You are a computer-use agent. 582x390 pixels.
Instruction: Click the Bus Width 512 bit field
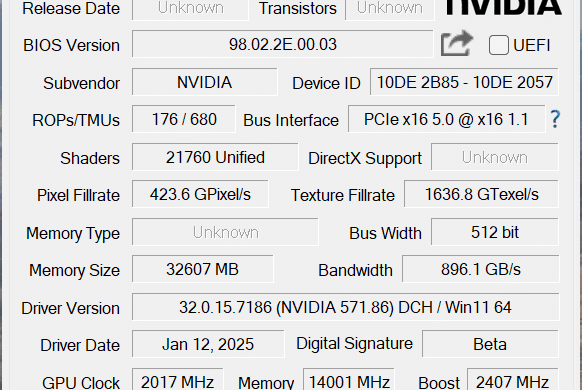[x=494, y=232]
